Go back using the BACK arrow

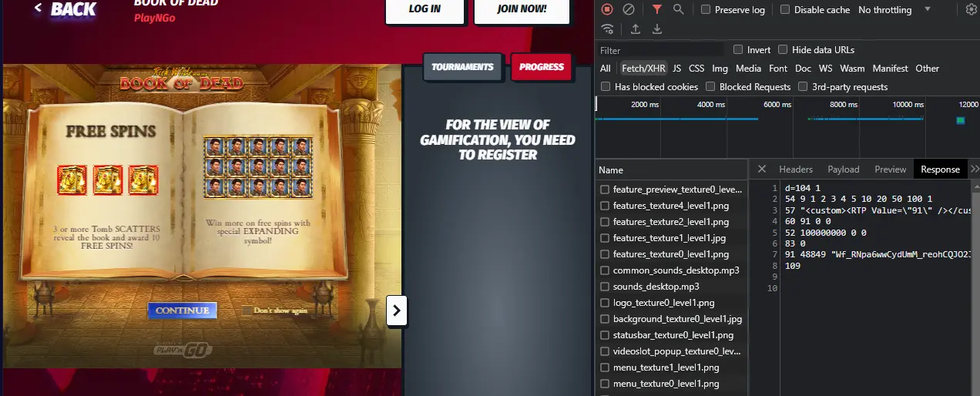click(65, 9)
